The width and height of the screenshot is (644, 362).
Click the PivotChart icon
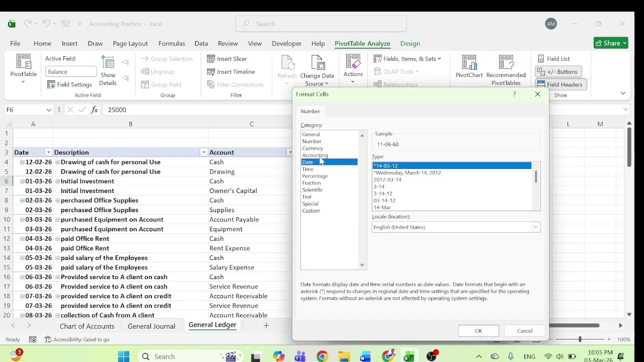tap(469, 66)
